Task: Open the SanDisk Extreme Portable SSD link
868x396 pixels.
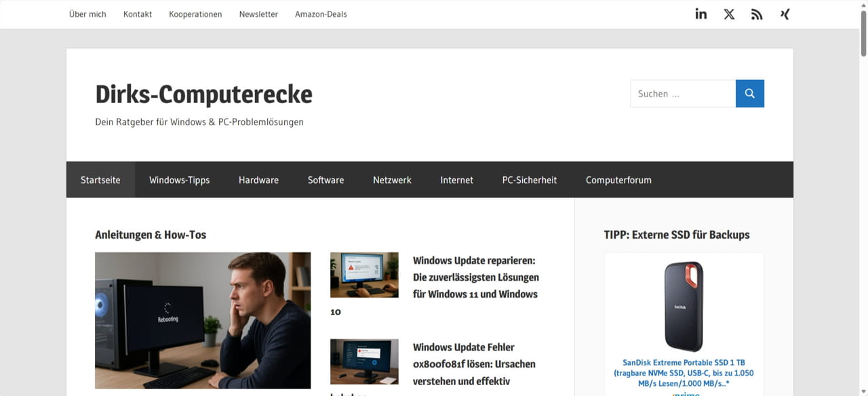Action: tap(684, 373)
